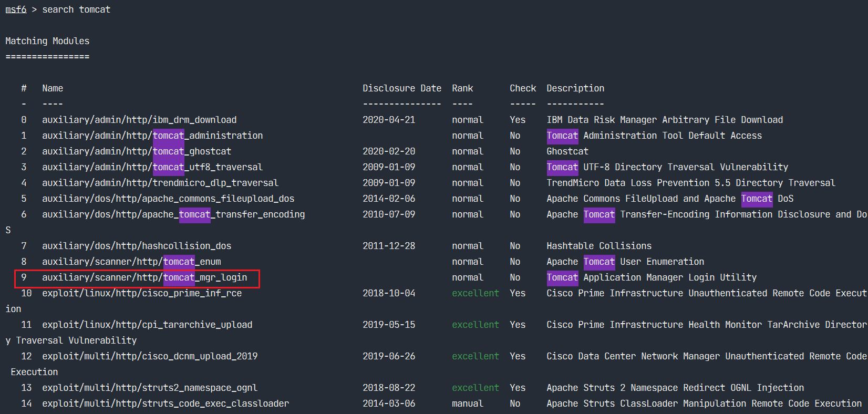The height and width of the screenshot is (414, 868).
Task: Click row index number 9
Action: tap(24, 277)
